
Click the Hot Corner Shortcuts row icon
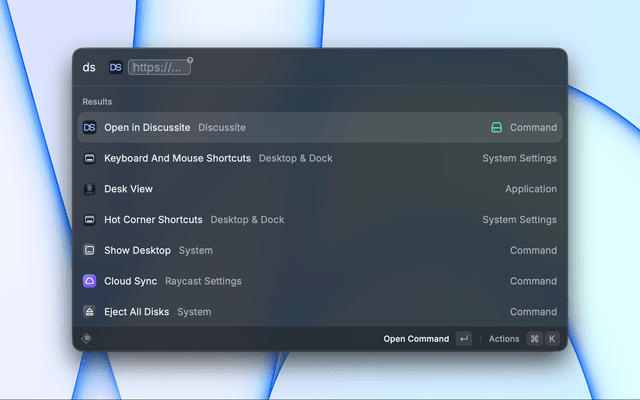[x=89, y=220]
